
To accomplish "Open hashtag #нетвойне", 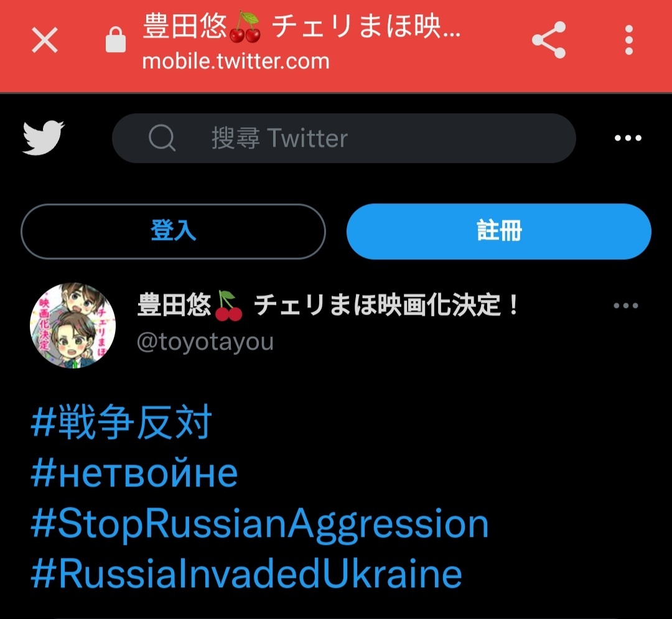I will tap(134, 473).
